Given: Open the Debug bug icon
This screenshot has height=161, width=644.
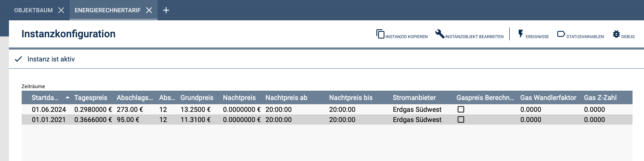Looking at the screenshot, I should (x=616, y=34).
